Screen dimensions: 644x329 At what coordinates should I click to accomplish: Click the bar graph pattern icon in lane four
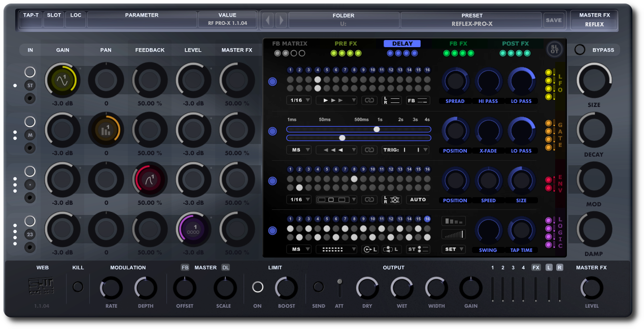453,221
